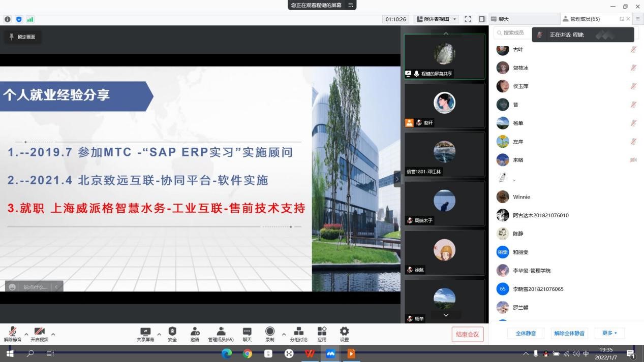Start recording with the 录制 icon

[x=270, y=334]
